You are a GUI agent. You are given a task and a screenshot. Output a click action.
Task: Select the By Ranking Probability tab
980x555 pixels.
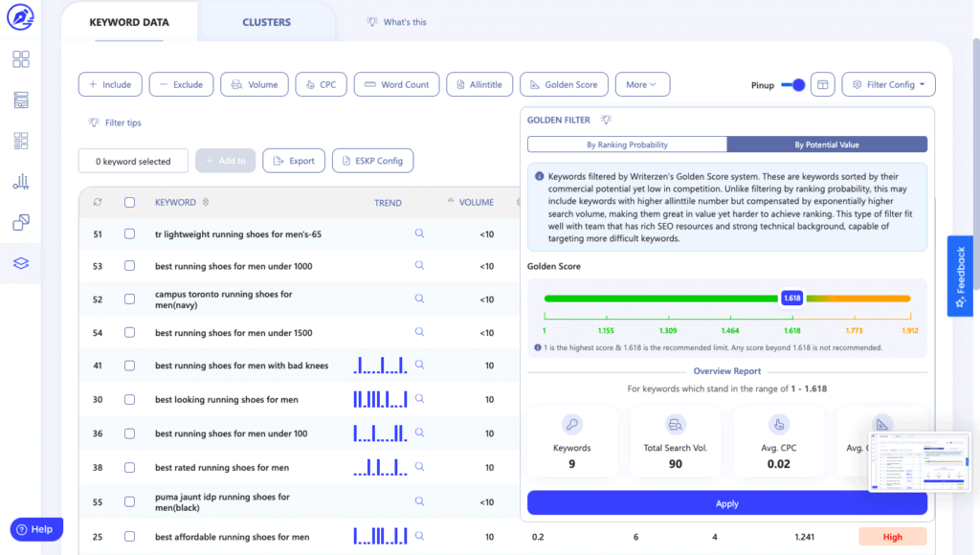point(627,144)
